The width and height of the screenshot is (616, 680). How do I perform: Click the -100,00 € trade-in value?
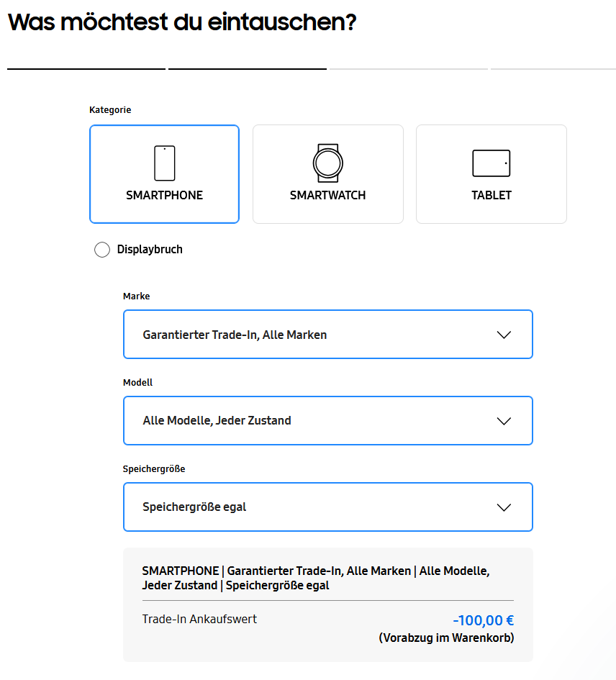[x=483, y=620]
